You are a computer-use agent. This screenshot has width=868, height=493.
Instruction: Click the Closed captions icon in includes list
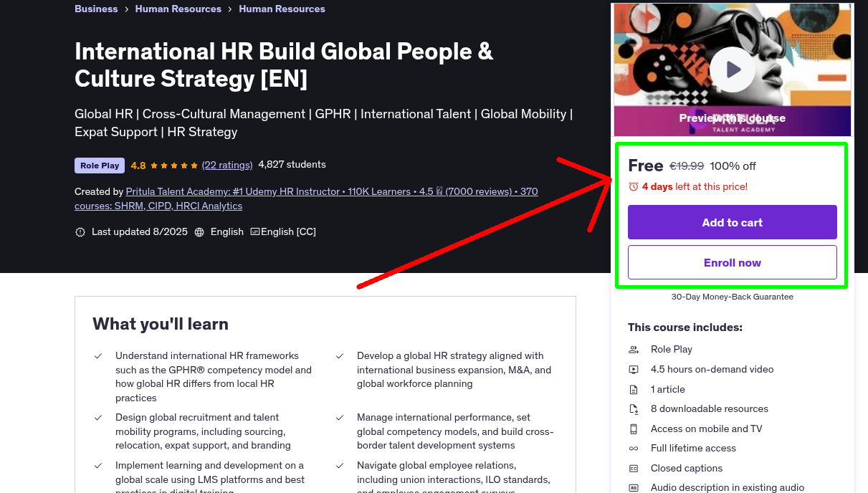(634, 469)
